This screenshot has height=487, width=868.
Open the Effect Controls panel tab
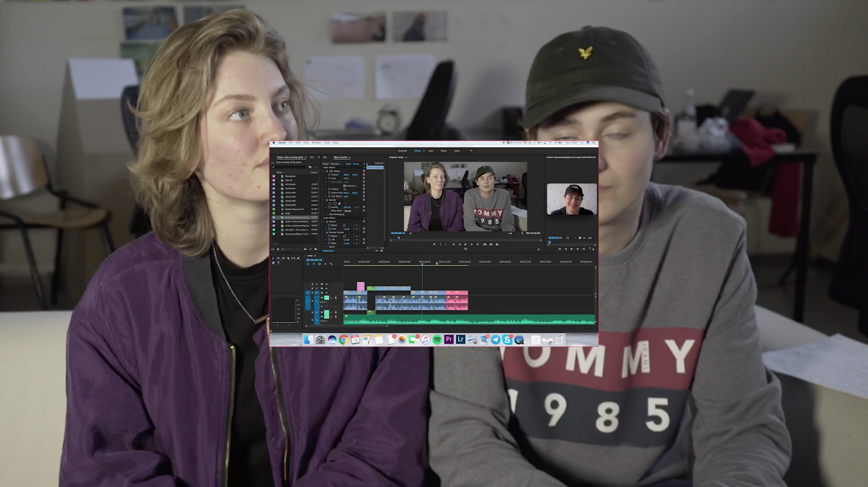point(340,157)
